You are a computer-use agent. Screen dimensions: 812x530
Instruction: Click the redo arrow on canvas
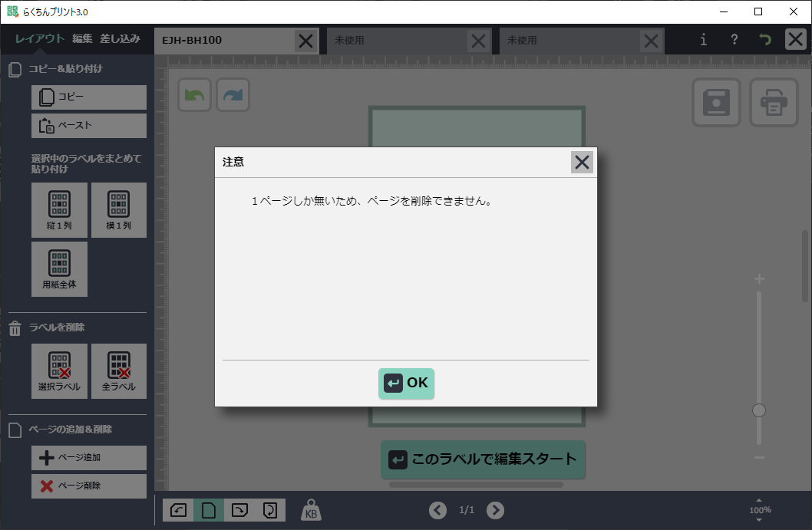[x=233, y=94]
